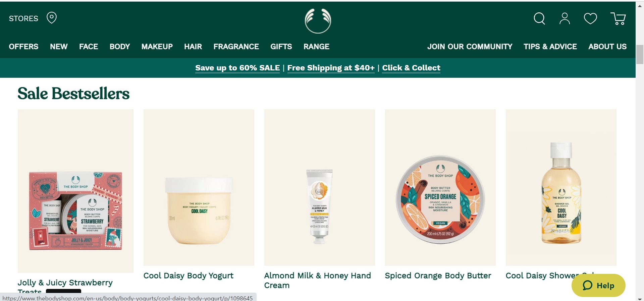View wishlist via heart icon
The image size is (644, 301).
coord(590,18)
